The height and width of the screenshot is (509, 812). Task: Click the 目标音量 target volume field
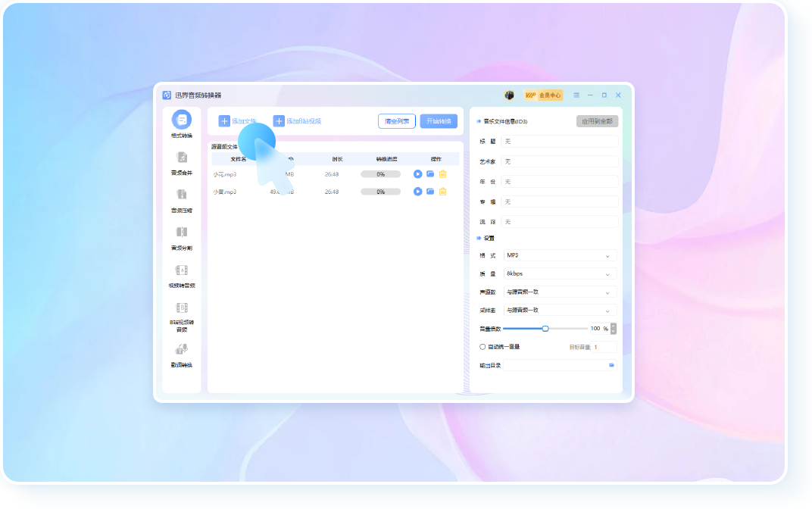(604, 347)
